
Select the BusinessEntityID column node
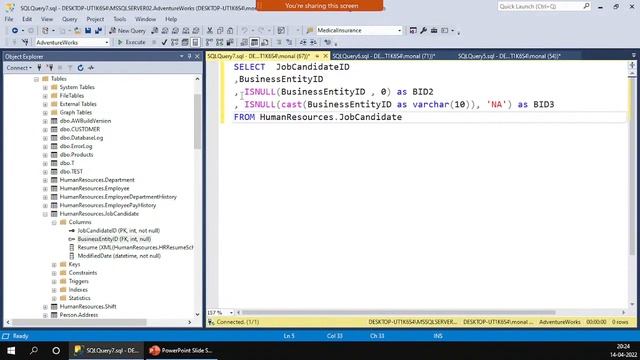(x=114, y=239)
